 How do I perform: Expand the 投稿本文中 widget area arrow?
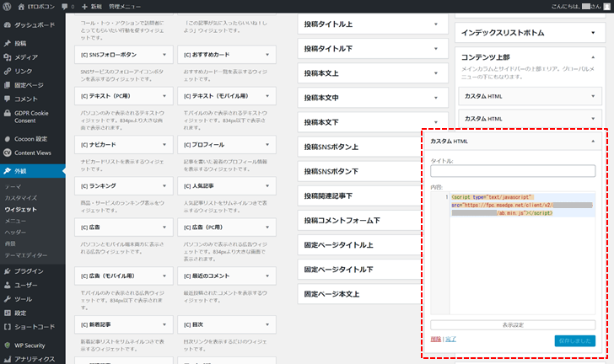tap(436, 98)
